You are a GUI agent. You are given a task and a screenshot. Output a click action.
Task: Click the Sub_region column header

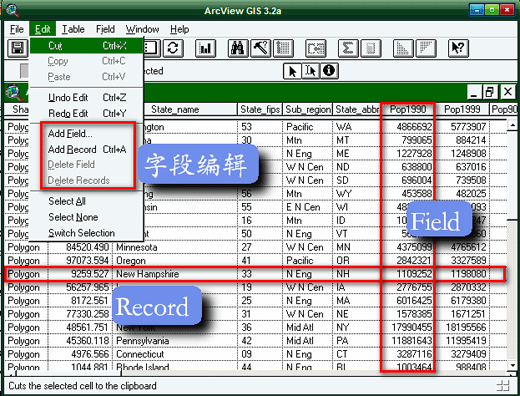tap(308, 109)
